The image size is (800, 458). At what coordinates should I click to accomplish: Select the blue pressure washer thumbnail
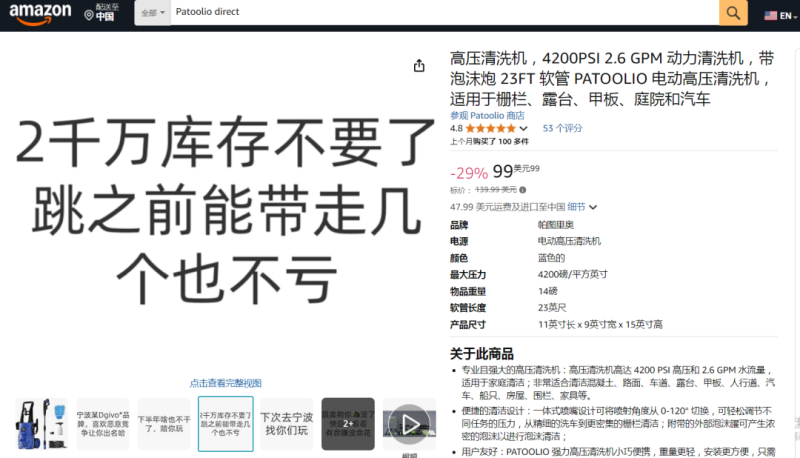[x=40, y=424]
